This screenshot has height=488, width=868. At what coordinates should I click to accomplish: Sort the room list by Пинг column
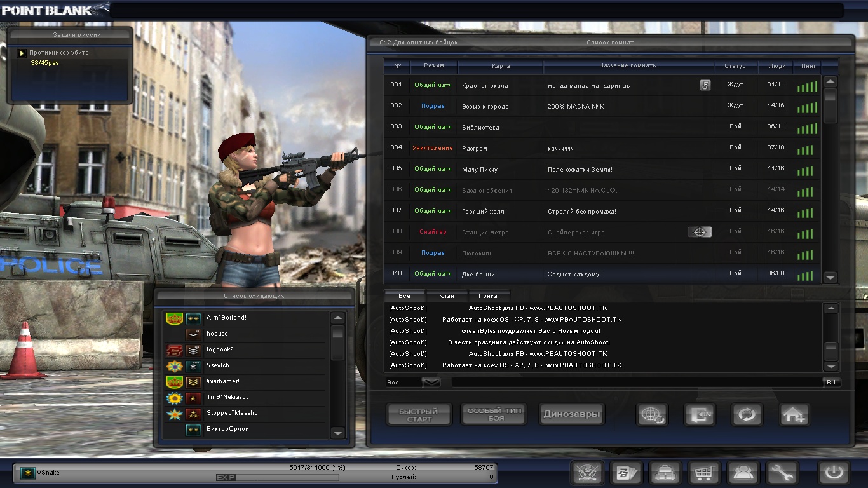coord(808,65)
